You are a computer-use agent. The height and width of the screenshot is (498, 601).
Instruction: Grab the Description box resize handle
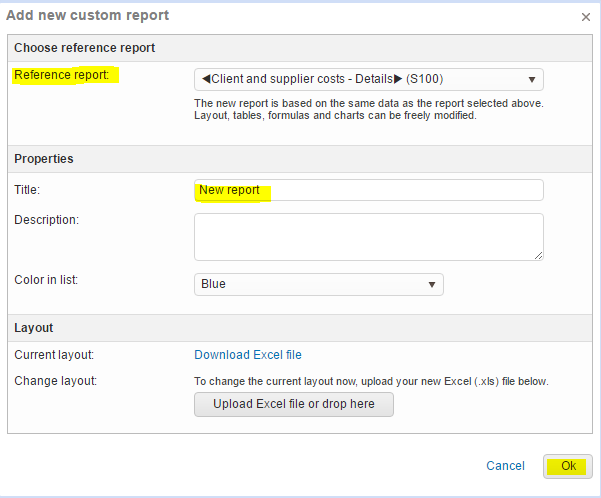pos(538,255)
